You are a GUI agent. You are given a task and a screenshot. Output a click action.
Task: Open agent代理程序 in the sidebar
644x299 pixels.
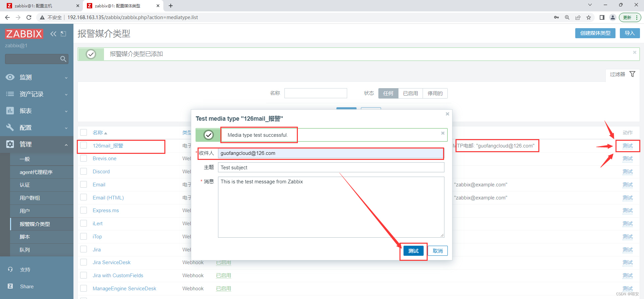coord(36,172)
